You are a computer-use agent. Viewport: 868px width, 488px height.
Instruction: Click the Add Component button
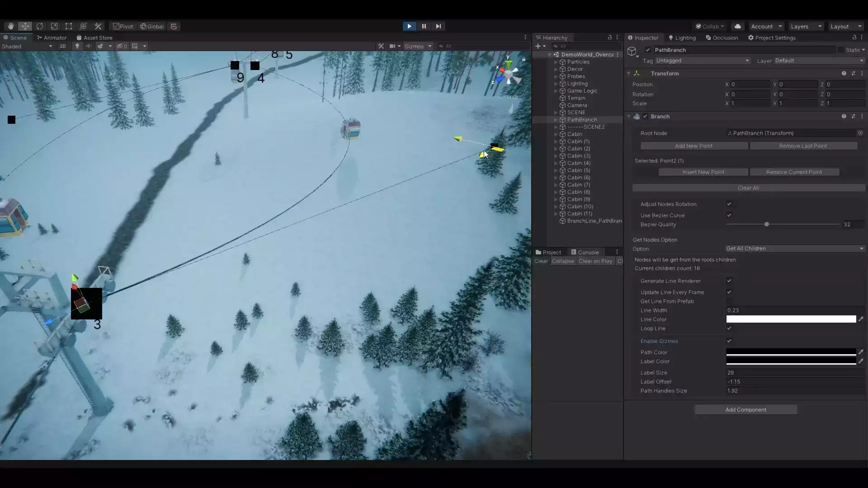[745, 409]
